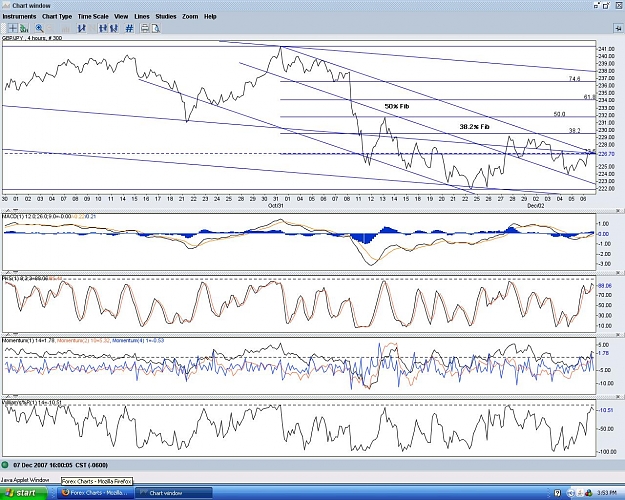Close the Momentum panel with X

[x=619, y=335]
